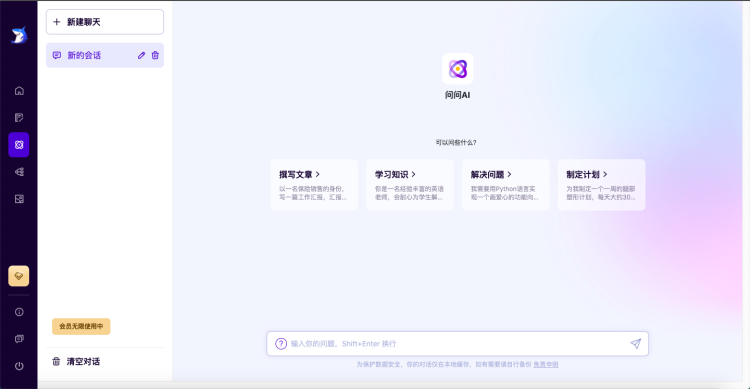The image size is (750, 389).
Task: Select the highlighted AI atom sidebar icon
Action: point(19,144)
